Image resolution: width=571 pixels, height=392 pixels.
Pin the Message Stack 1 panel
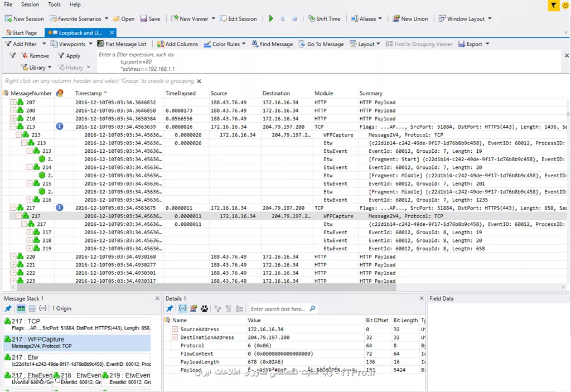[8, 308]
